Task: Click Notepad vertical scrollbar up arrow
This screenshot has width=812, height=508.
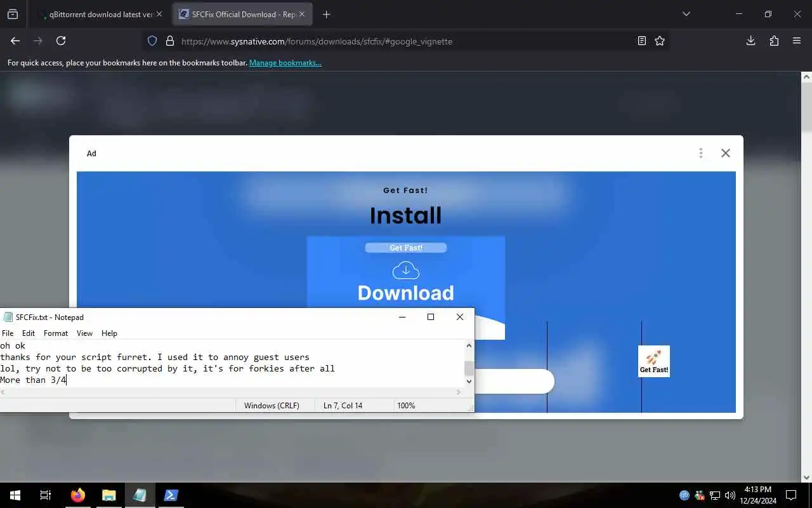Action: click(469, 345)
